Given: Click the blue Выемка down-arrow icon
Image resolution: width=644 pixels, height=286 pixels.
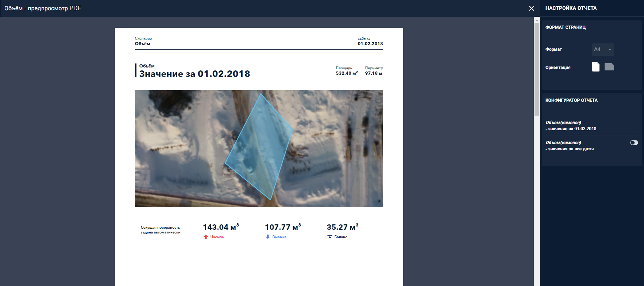Looking at the screenshot, I should point(268,237).
